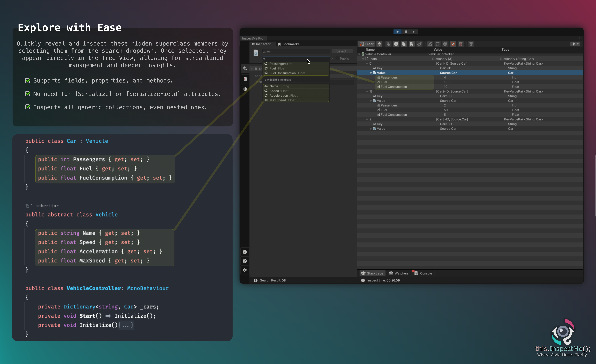This screenshot has width=596, height=364.
Task: Click the collapse-all rows icon next to Clear
Action: point(379,44)
